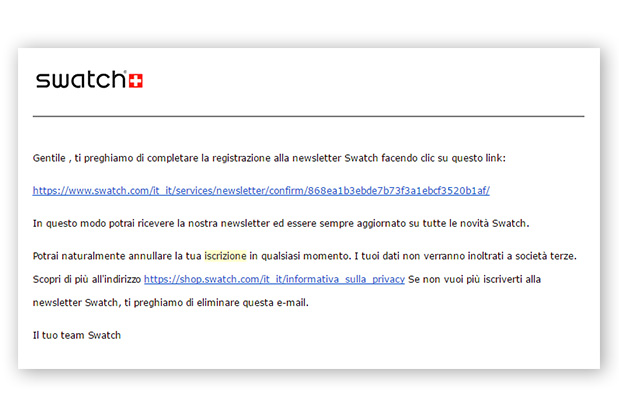
Task: Click the signature 'Il tuo team Swatch'
Action: click(x=77, y=335)
